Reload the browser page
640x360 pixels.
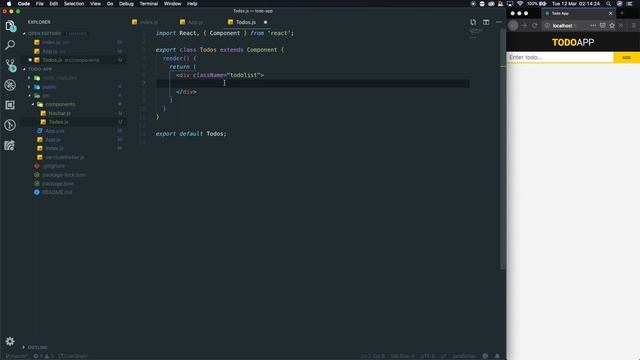pyautogui.click(x=535, y=25)
